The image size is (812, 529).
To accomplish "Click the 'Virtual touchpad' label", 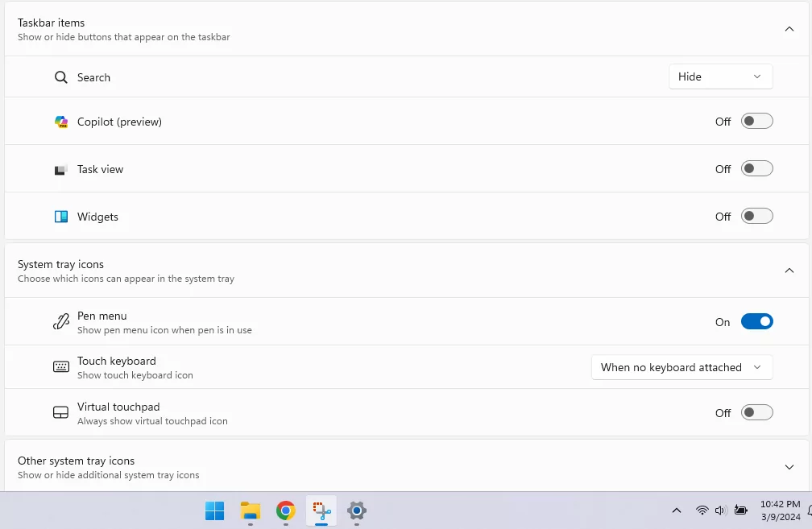I will coord(118,407).
